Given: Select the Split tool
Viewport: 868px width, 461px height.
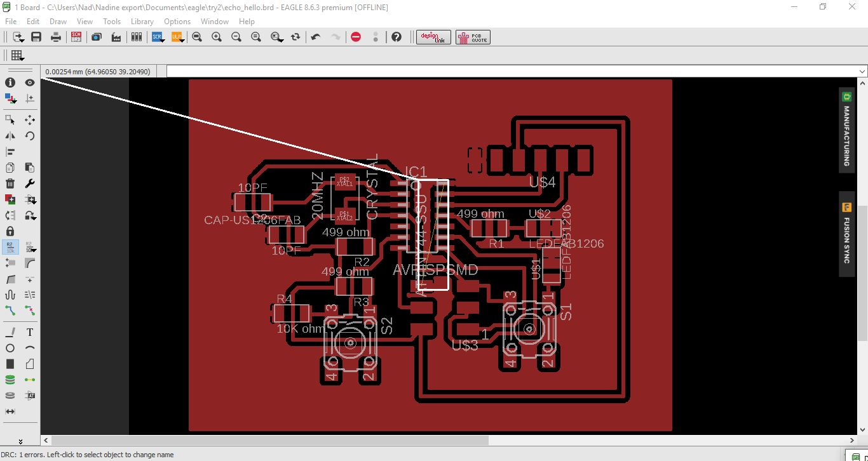Looking at the screenshot, I should click(29, 279).
